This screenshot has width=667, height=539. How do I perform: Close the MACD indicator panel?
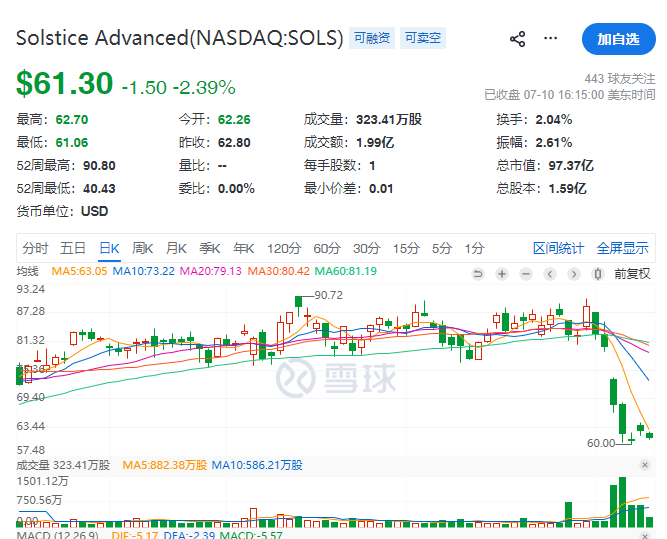[x=645, y=535]
